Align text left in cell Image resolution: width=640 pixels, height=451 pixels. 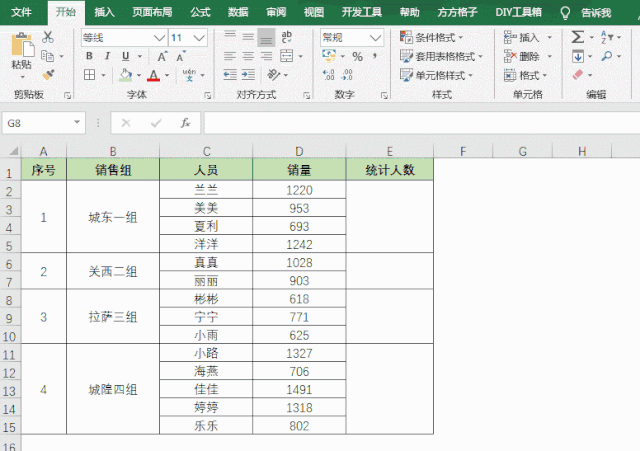(230, 56)
